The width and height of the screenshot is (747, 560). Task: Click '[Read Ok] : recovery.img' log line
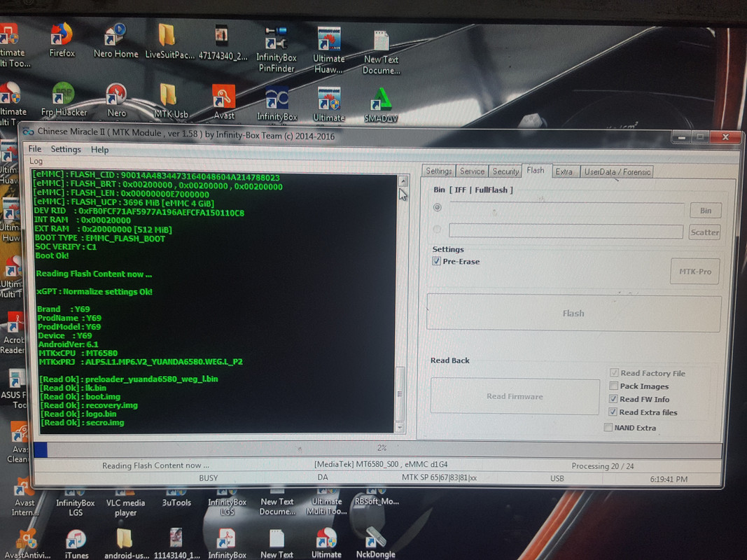click(89, 405)
